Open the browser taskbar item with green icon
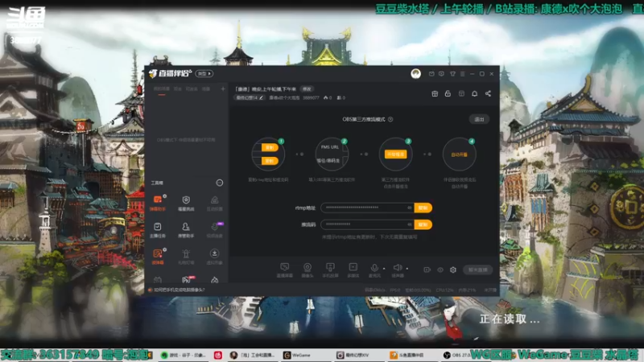The width and height of the screenshot is (644, 362). click(184, 355)
